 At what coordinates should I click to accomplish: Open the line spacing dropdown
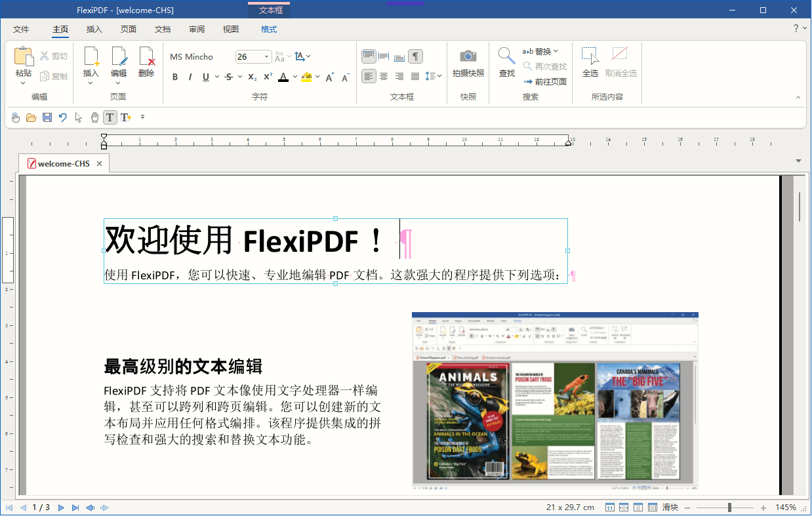point(434,76)
